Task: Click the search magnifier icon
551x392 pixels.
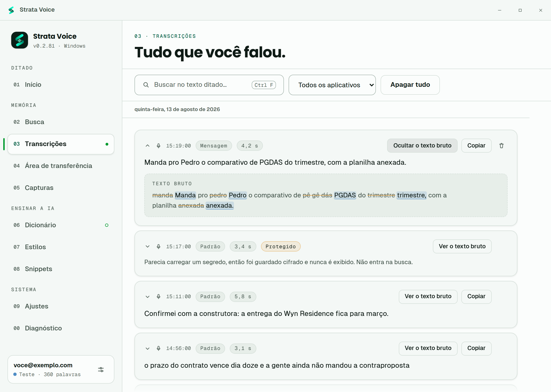Action: (x=146, y=85)
